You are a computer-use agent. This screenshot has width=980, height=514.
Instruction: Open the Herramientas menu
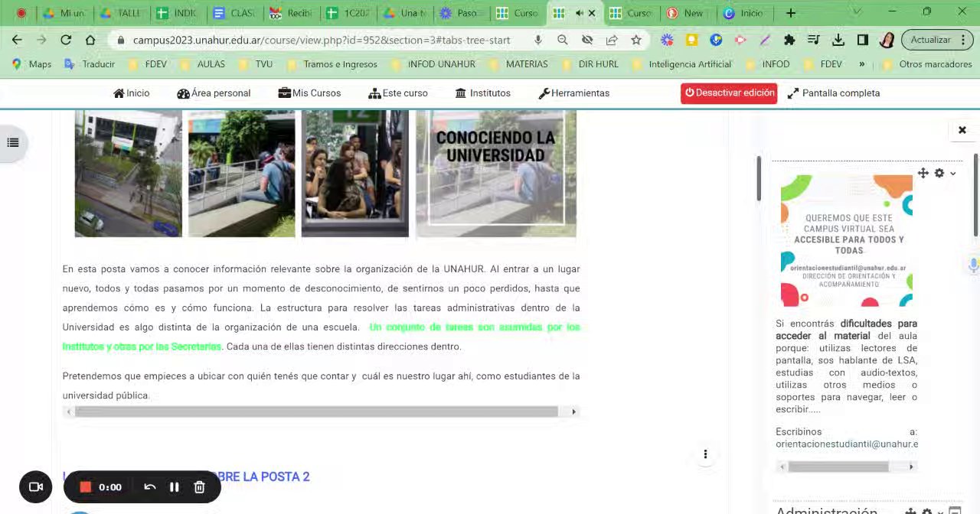point(574,93)
